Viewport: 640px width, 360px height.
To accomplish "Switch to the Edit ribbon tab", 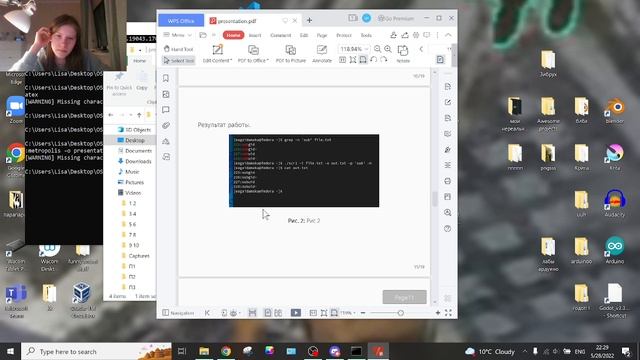I will pyautogui.click(x=304, y=36).
